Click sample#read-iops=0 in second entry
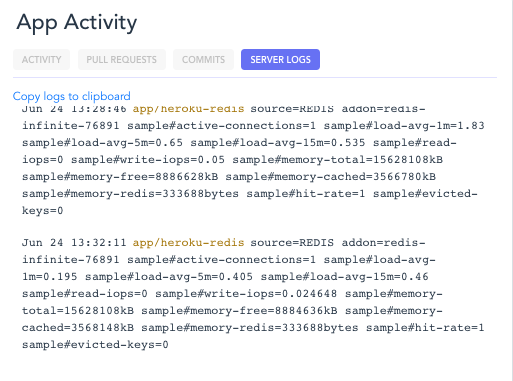The height and width of the screenshot is (381, 513). click(85, 294)
